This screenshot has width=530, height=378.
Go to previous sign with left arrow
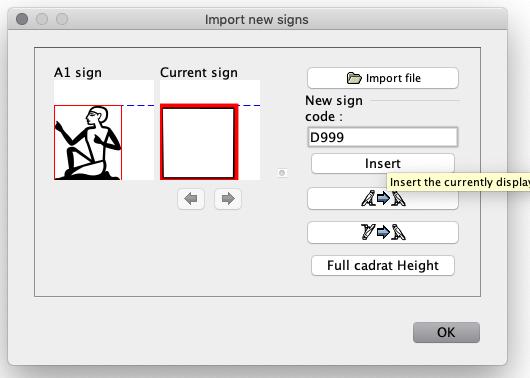[191, 199]
